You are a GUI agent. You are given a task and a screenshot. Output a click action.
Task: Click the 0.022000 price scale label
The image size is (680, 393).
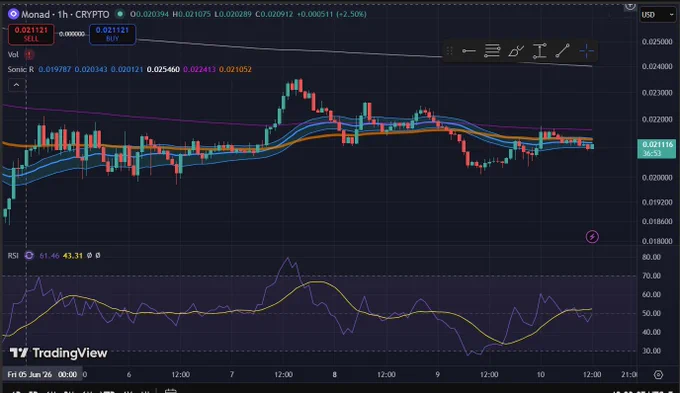[x=657, y=119]
